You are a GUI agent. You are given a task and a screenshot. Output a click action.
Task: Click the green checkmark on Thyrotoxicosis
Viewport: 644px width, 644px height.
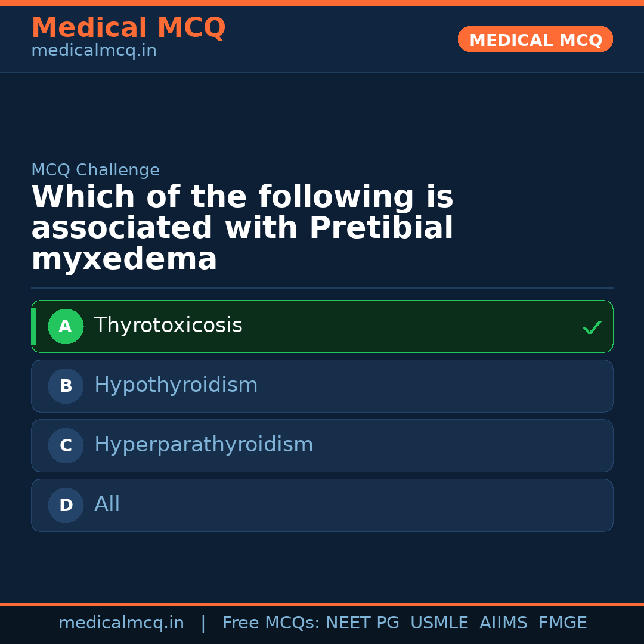592,327
